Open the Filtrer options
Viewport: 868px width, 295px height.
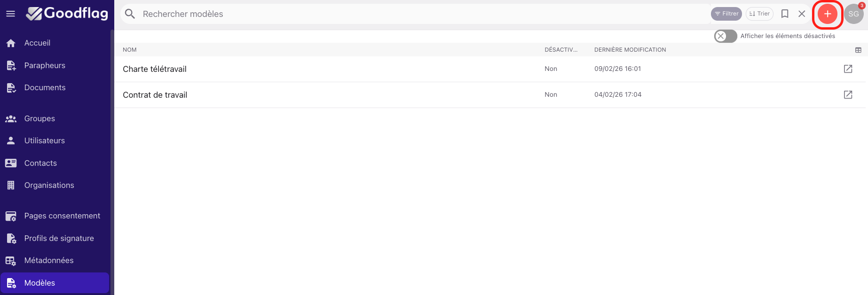point(726,14)
